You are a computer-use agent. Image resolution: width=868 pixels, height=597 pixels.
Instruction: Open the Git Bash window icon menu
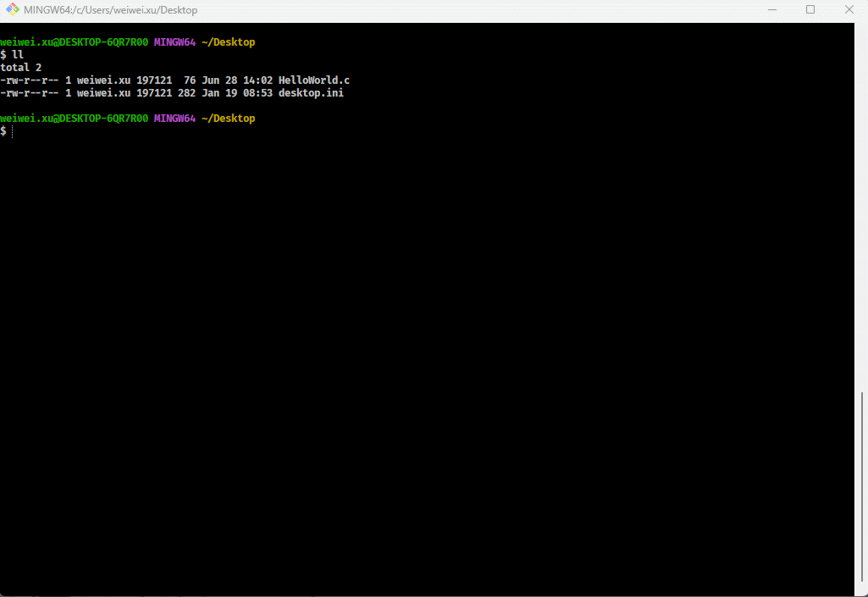[x=12, y=9]
